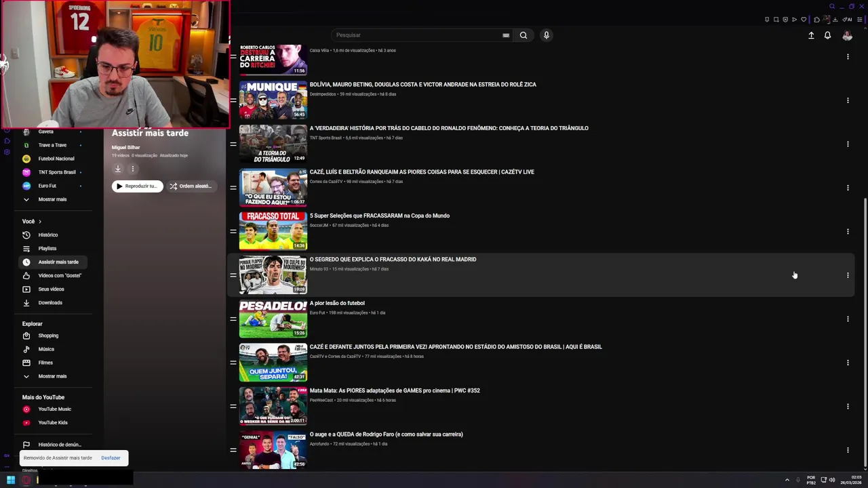Click the snapshot tool icon in browser toolbar

pos(776,20)
